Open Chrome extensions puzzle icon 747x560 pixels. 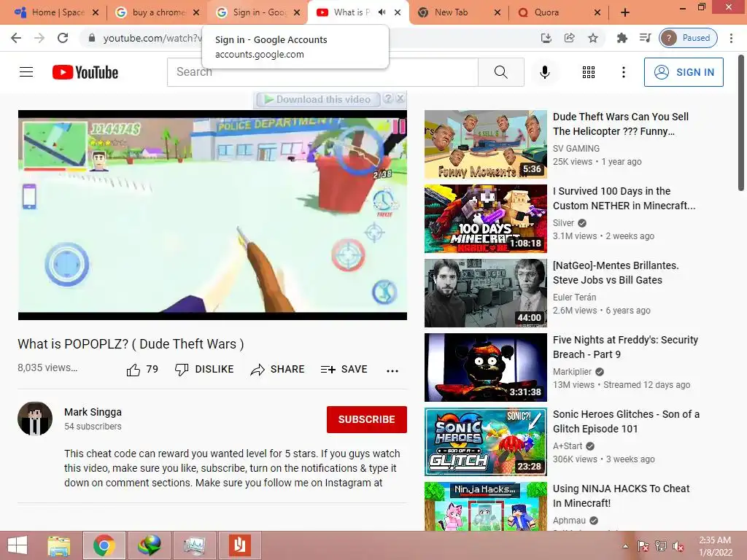tap(622, 38)
